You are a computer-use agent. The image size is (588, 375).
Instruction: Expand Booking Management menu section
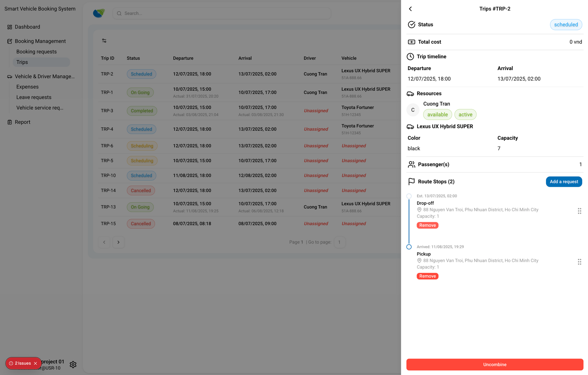tap(40, 41)
